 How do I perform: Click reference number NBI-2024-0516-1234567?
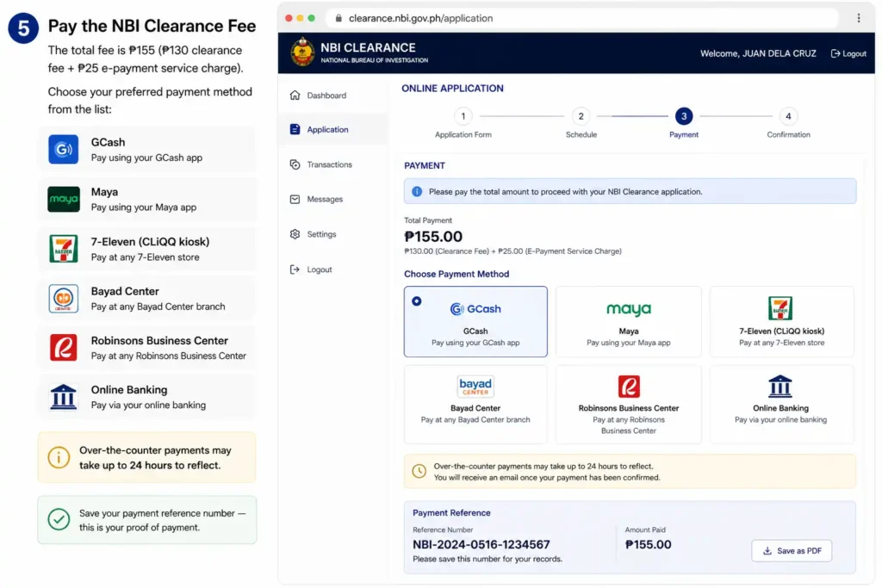(481, 544)
